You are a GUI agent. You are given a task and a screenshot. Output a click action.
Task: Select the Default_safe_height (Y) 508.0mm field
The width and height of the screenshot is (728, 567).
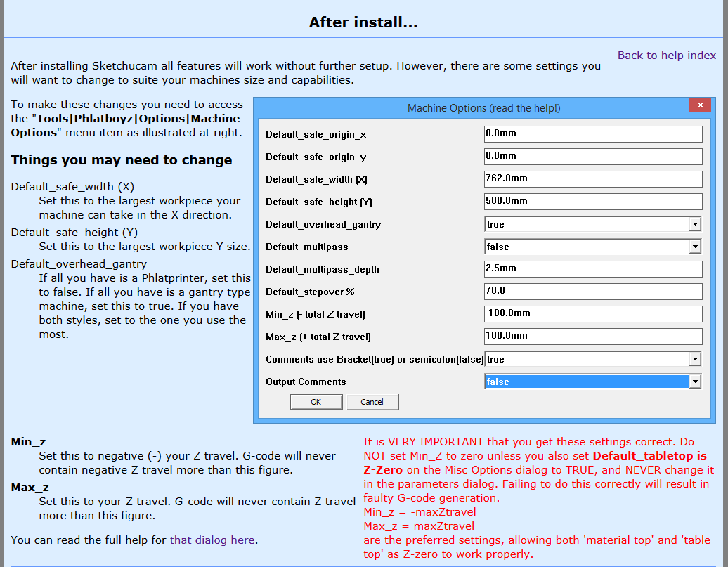tap(592, 201)
